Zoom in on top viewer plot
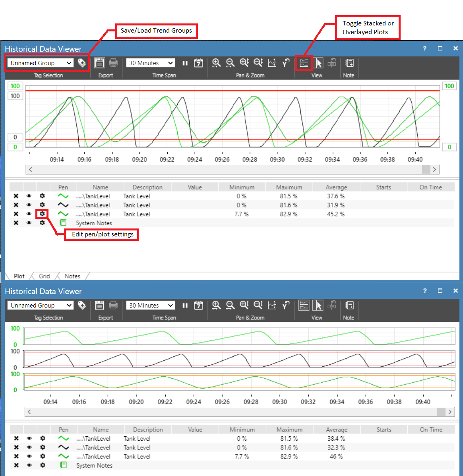The image size is (463, 476). coord(216,63)
